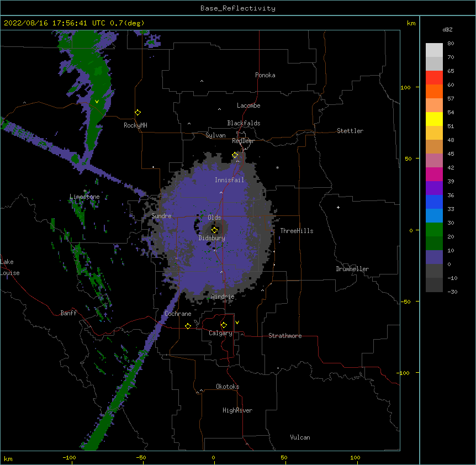Click -100 tick label on bottom axis
476x465 pixels.
click(69, 457)
